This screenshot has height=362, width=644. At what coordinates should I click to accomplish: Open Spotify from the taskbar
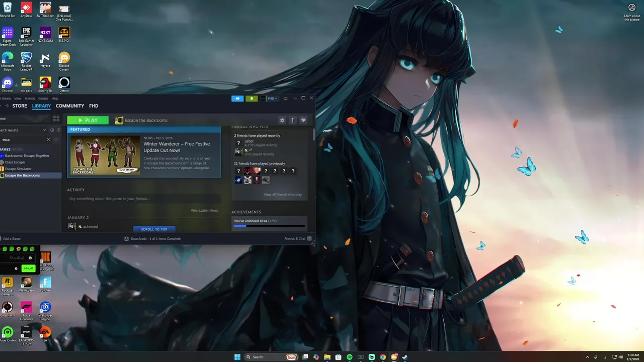coord(350,357)
